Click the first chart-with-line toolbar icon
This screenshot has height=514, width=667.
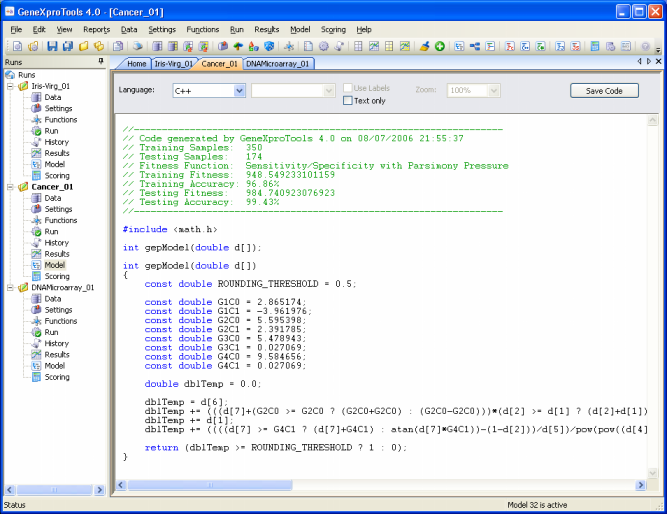tap(374, 46)
